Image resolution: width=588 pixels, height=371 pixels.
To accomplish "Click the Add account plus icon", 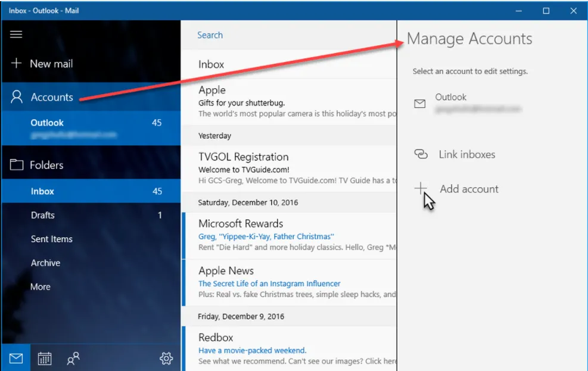I will (421, 189).
